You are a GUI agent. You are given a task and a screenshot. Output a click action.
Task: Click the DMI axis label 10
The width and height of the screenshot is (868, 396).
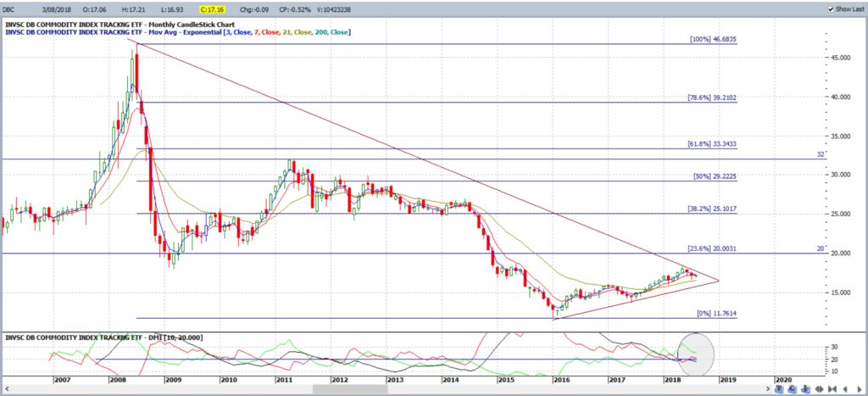834,371
